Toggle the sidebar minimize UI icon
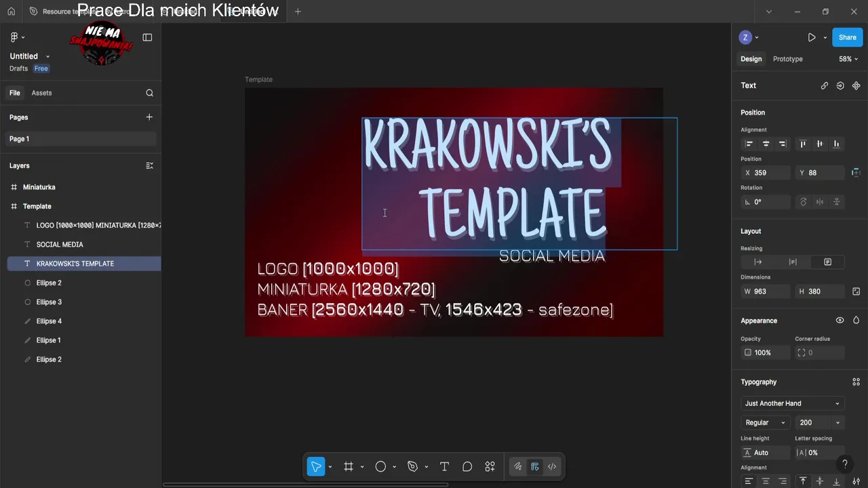Image resolution: width=868 pixels, height=488 pixels. (x=147, y=37)
